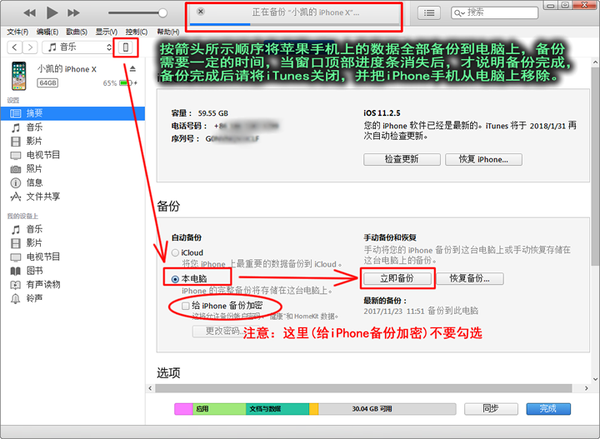Click the pink storage bar segment
This screenshot has height=439, width=600.
click(x=184, y=409)
